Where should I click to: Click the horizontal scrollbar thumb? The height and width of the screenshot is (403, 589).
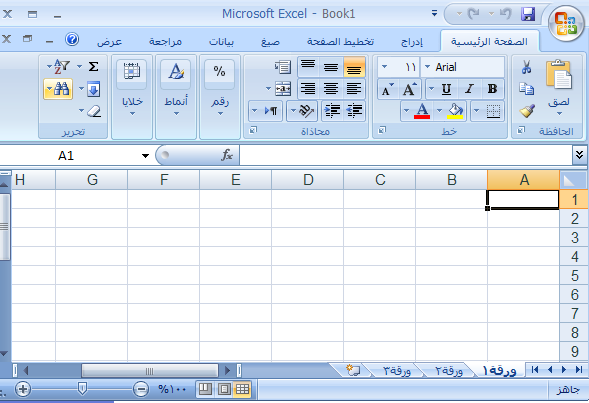click(150, 371)
